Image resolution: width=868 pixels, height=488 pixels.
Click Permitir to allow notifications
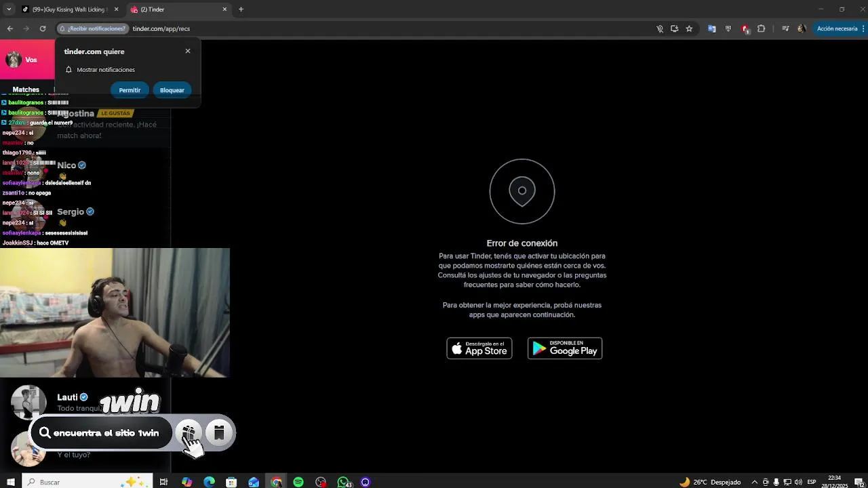[x=130, y=90]
